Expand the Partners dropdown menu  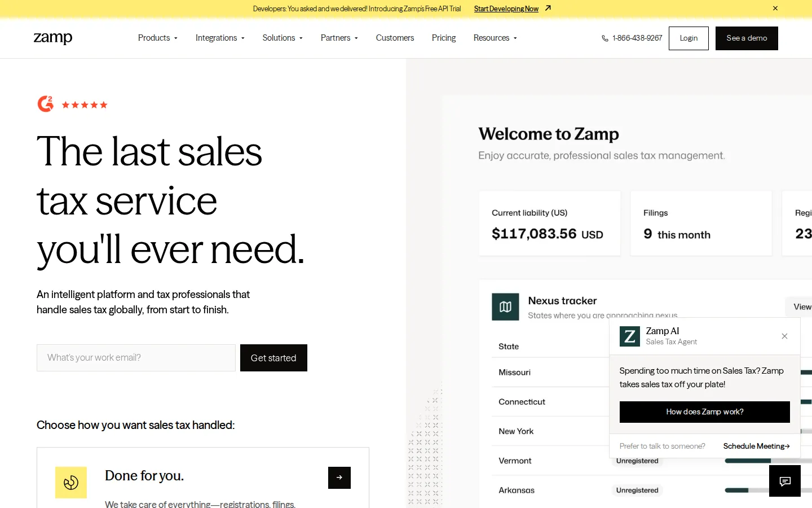point(339,38)
